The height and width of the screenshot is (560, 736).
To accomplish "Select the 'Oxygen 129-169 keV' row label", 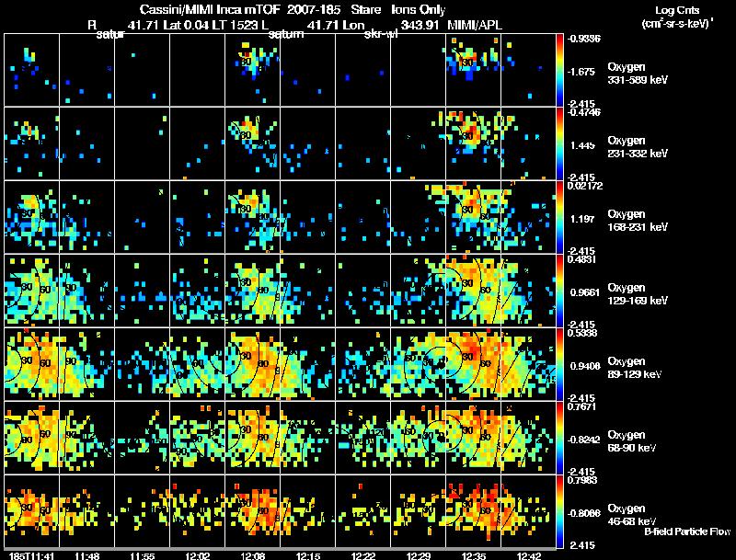I will [638, 294].
